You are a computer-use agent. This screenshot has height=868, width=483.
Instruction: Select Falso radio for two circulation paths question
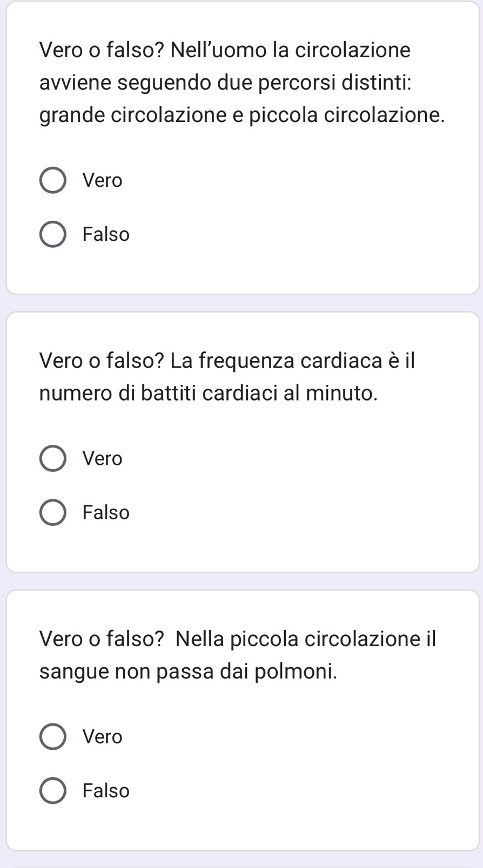click(x=53, y=234)
